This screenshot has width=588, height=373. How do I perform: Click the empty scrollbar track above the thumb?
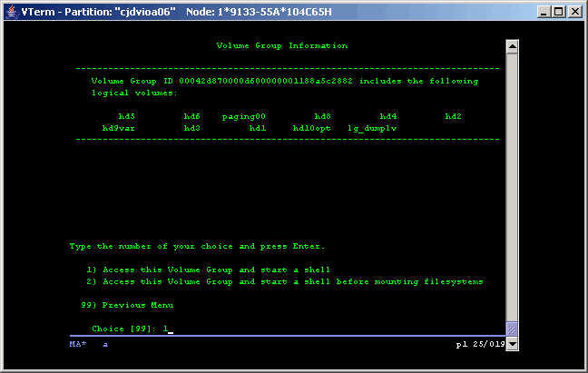[x=512, y=182]
